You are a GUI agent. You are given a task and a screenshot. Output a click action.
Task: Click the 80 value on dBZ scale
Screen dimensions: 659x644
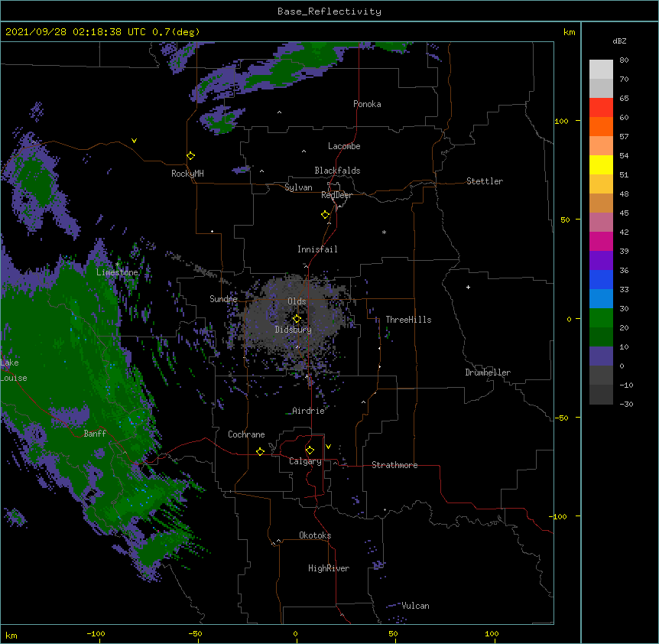click(624, 60)
